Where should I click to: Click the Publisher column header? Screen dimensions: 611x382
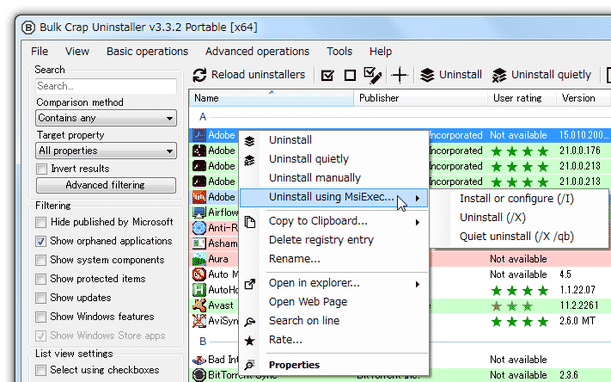pos(420,98)
